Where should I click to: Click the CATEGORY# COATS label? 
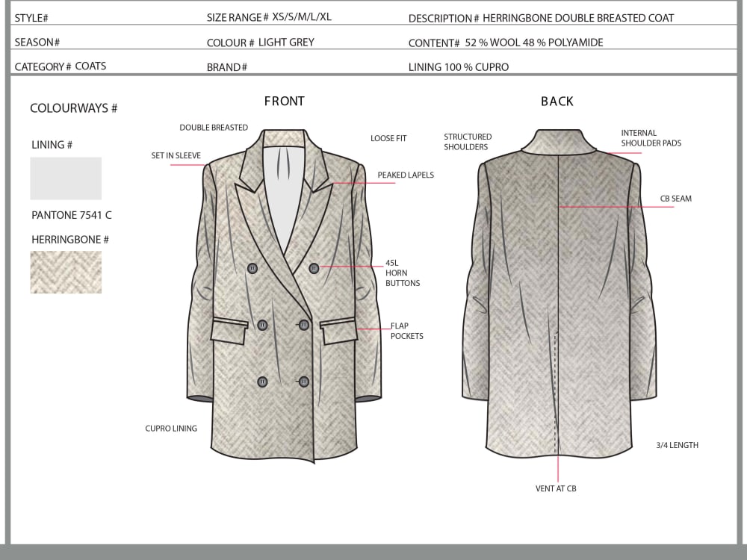(58, 66)
